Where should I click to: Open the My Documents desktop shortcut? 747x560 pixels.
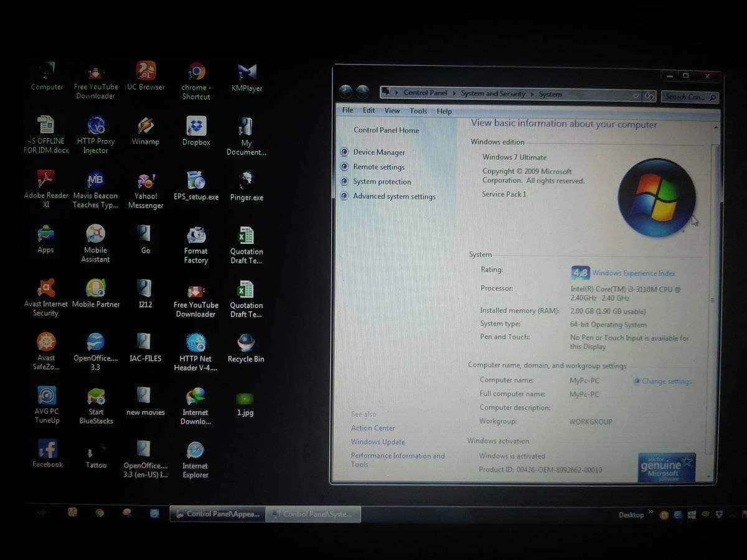click(247, 136)
